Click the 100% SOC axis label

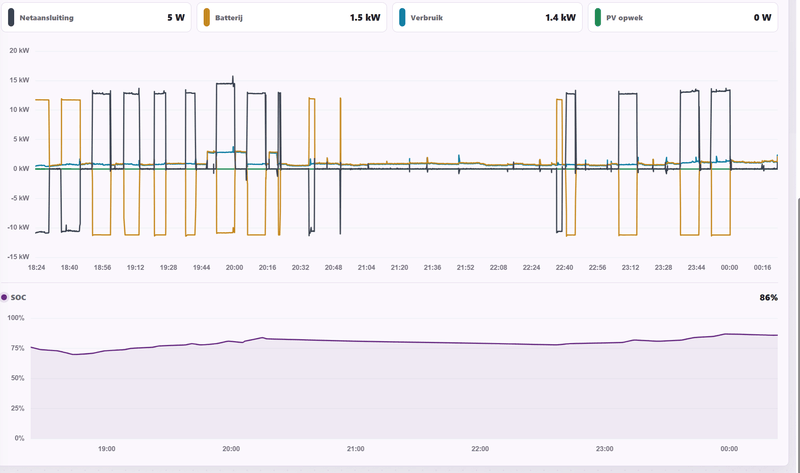[16, 318]
